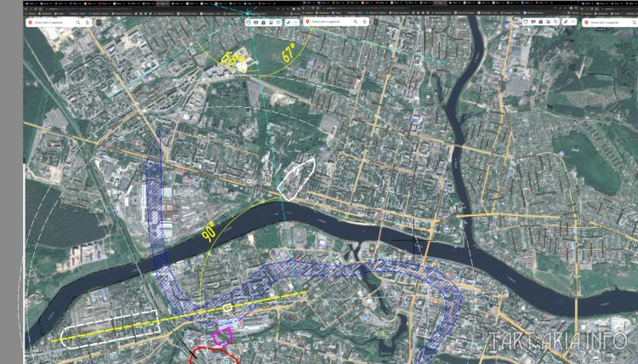Click the magnifier search icon in middle map panel
Viewport: 638px width, 364px height.
(356, 21)
